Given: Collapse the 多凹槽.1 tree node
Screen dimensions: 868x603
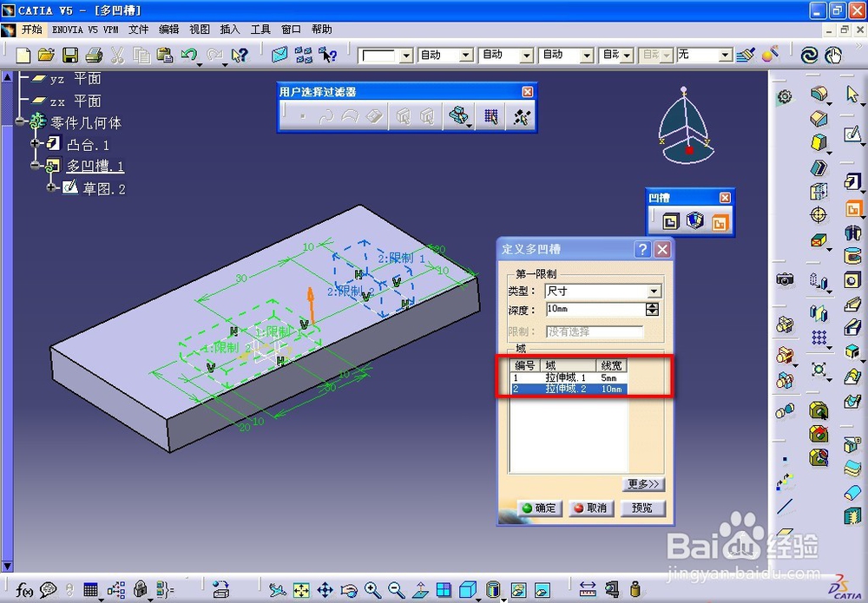Looking at the screenshot, I should click(x=36, y=165).
